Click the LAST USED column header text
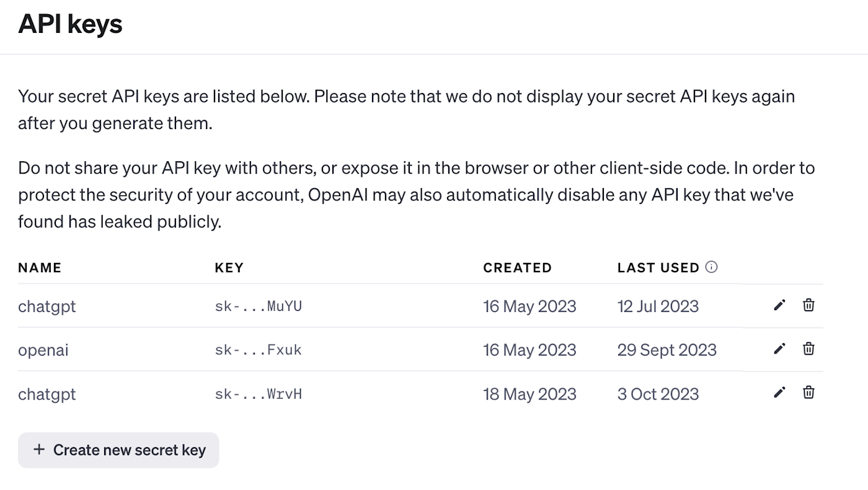This screenshot has height=490, width=868. [658, 268]
